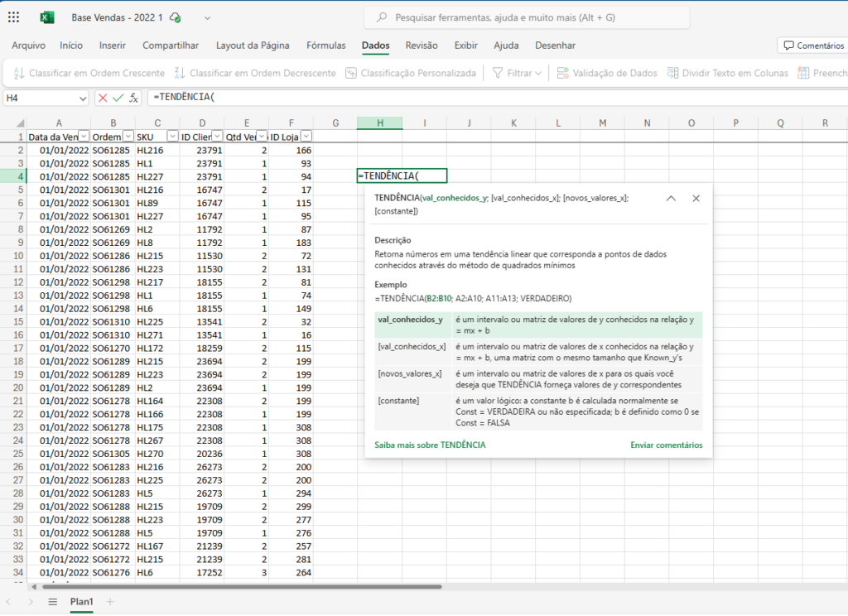Click [constante] argument row
Viewport: 848px width, 616px height.
(538, 411)
